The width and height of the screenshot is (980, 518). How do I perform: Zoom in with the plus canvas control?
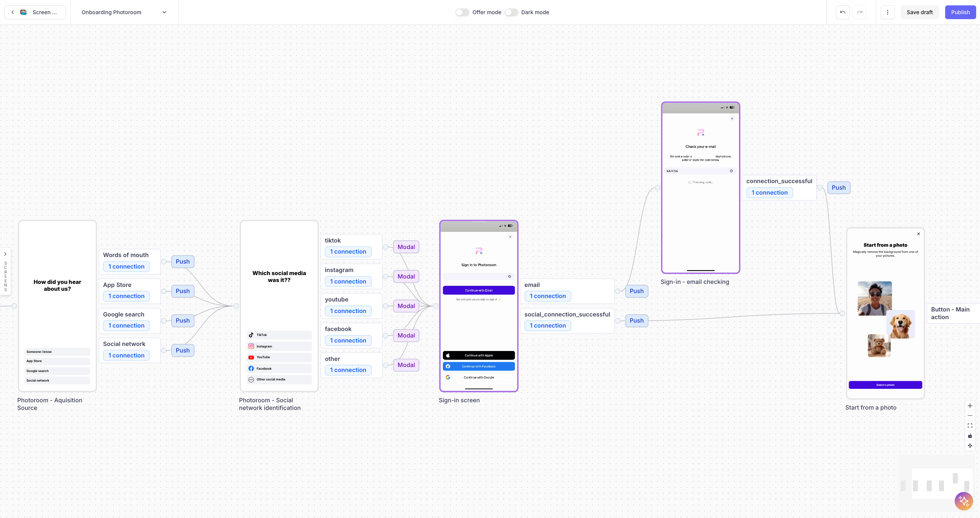970,406
